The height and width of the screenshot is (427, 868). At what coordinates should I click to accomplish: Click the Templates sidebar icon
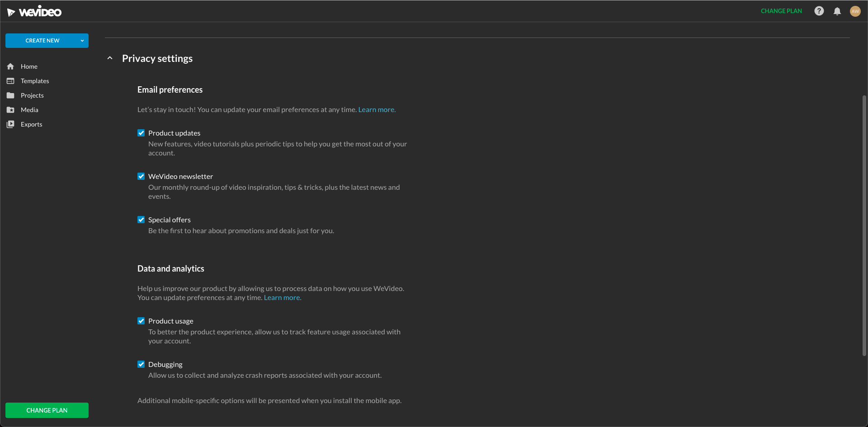pos(10,81)
